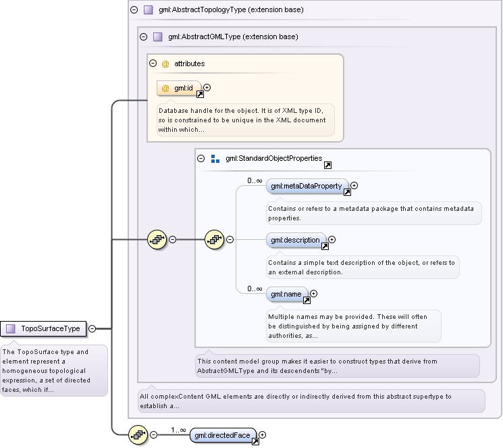Click the blue group icon of gml:StandardObjectProperties
503x448 pixels.
(215, 159)
